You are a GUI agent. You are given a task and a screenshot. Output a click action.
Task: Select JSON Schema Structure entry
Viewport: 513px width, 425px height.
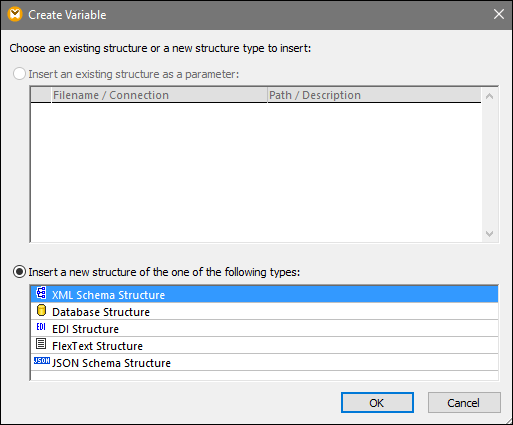coord(264,363)
